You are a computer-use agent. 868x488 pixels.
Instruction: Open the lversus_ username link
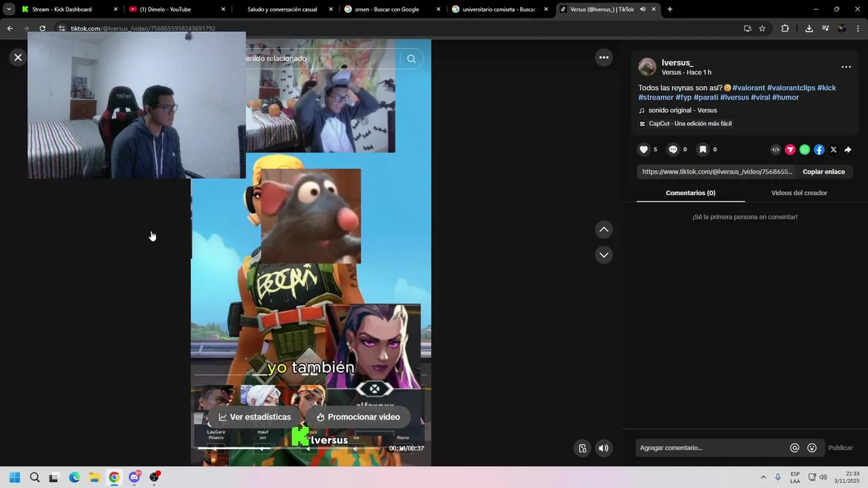point(677,63)
